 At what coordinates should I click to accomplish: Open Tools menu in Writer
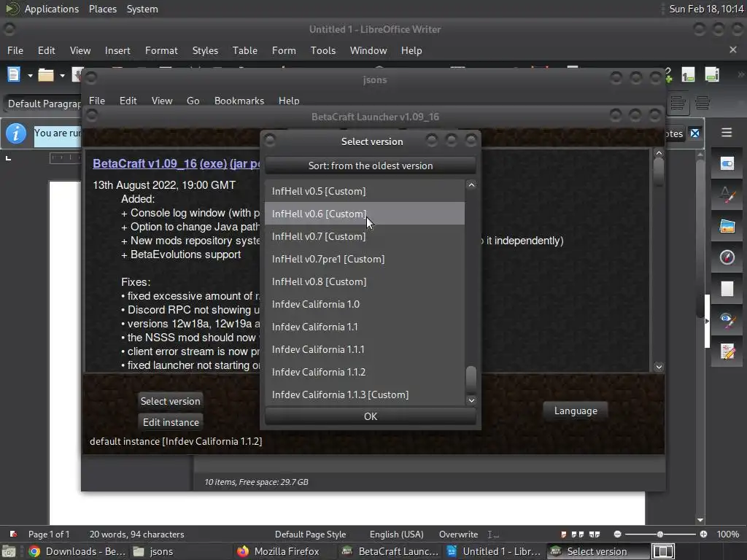[323, 50]
